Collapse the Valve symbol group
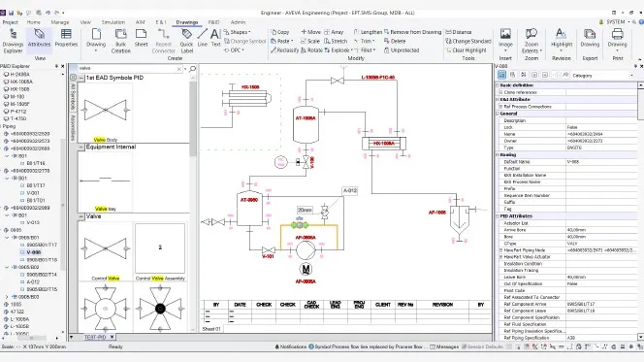The height and width of the screenshot is (362, 644). 81,216
